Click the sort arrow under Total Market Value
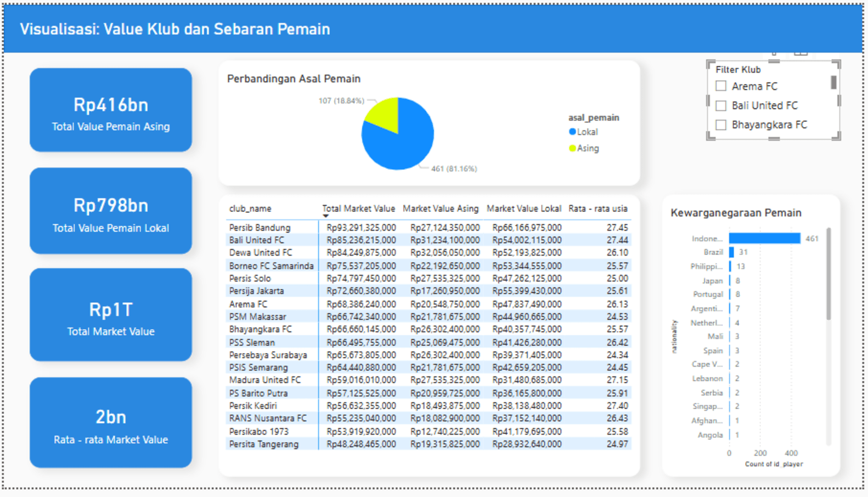Image resolution: width=868 pixels, height=497 pixels. click(325, 216)
